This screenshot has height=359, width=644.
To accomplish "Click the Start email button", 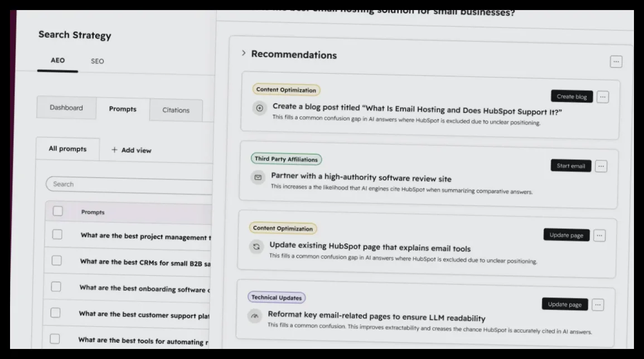I will [x=571, y=166].
